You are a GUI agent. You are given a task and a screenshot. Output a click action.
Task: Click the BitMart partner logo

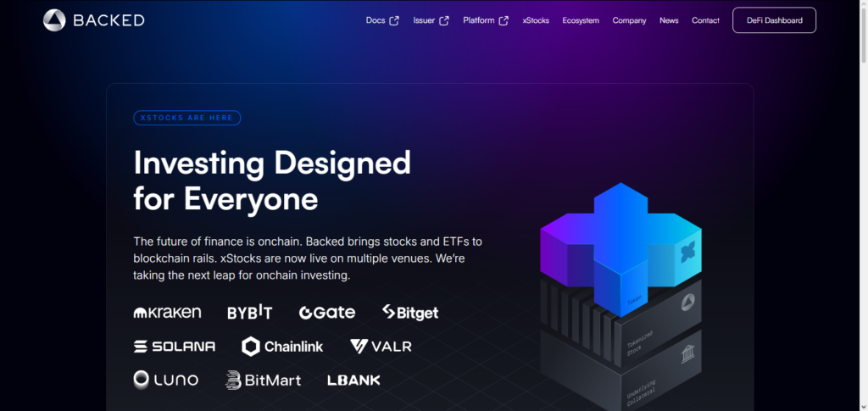tap(263, 380)
